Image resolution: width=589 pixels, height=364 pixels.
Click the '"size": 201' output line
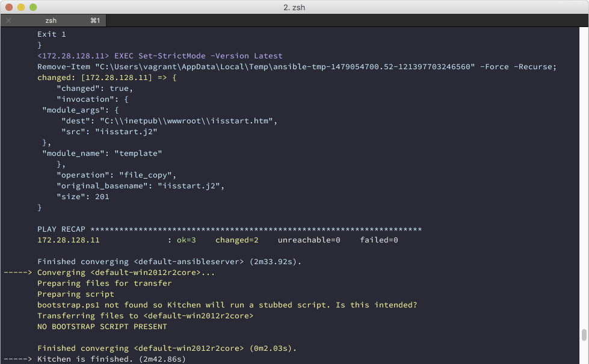(82, 197)
